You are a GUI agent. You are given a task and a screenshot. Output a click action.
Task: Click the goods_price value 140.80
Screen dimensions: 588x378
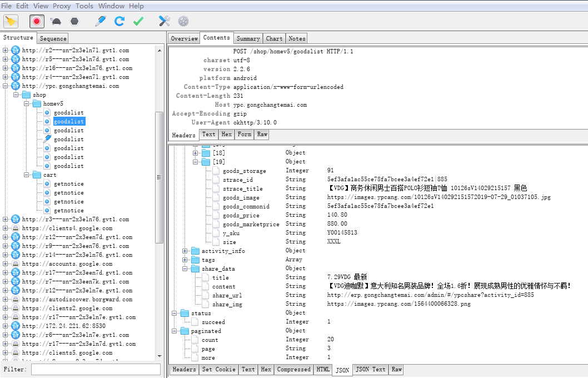click(x=337, y=215)
